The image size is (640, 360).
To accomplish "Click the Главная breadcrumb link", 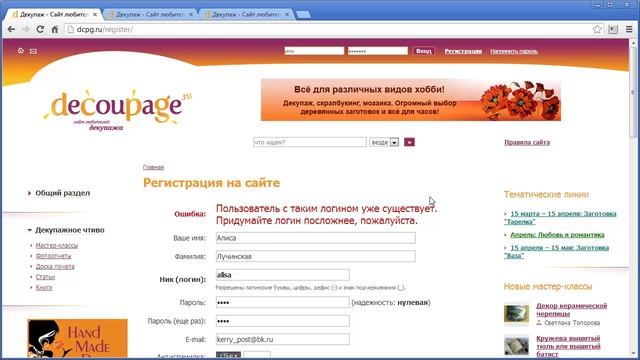I will [153, 167].
